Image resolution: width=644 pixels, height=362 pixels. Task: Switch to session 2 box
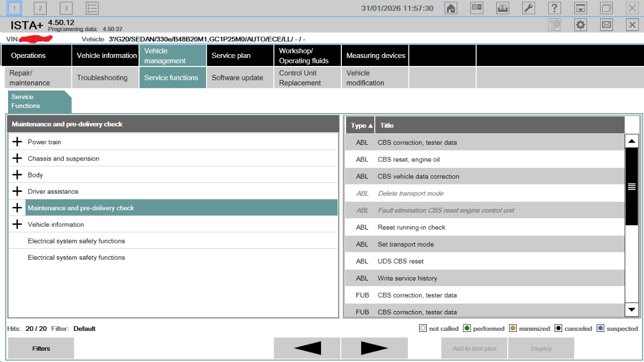[40, 8]
